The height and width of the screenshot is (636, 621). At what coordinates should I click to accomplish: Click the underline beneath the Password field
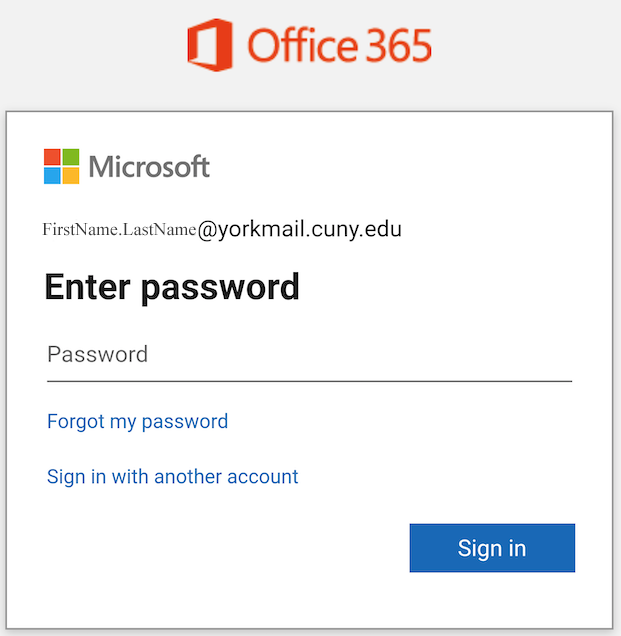[309, 381]
